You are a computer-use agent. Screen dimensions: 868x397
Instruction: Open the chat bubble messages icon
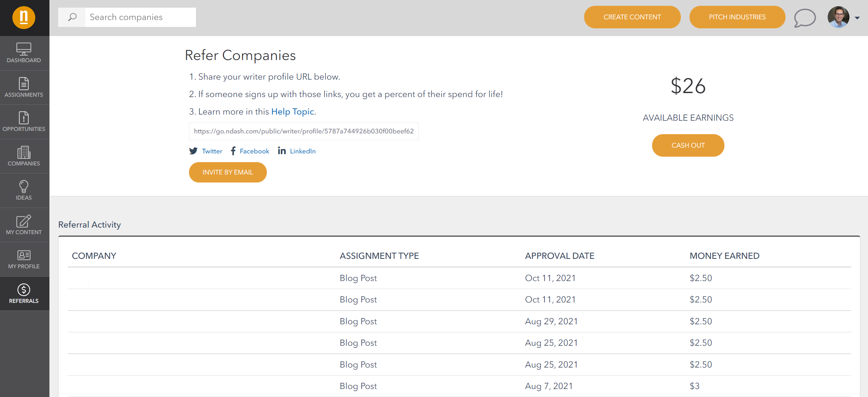click(804, 17)
